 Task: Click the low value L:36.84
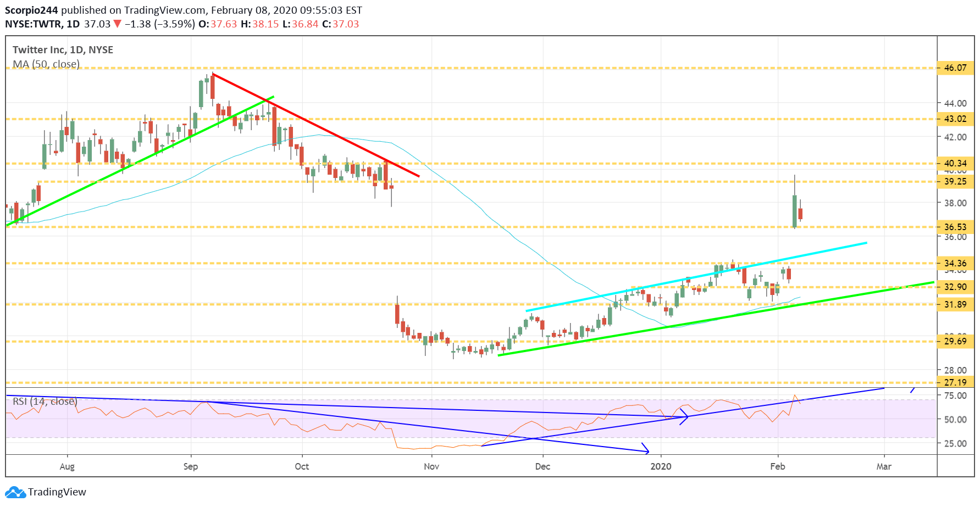[301, 24]
